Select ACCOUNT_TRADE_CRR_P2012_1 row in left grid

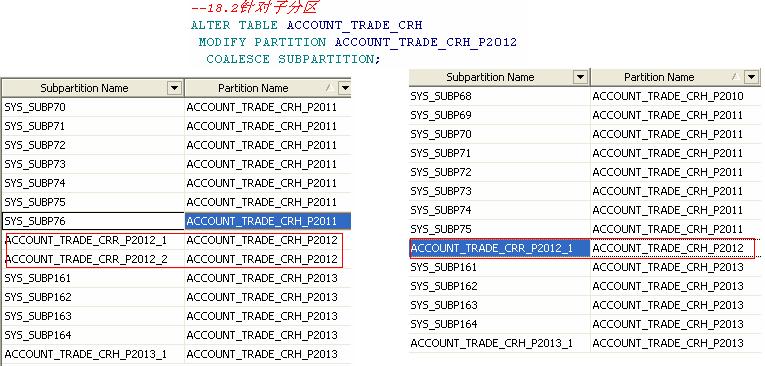(176, 240)
